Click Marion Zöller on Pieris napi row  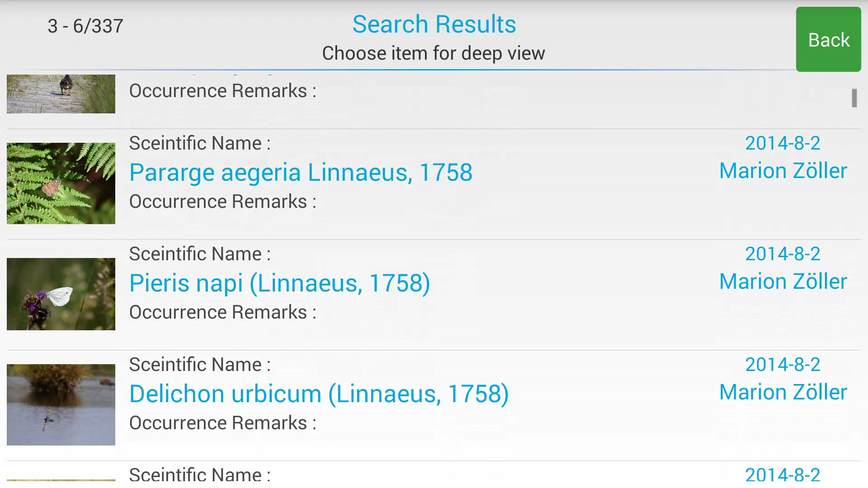(783, 282)
